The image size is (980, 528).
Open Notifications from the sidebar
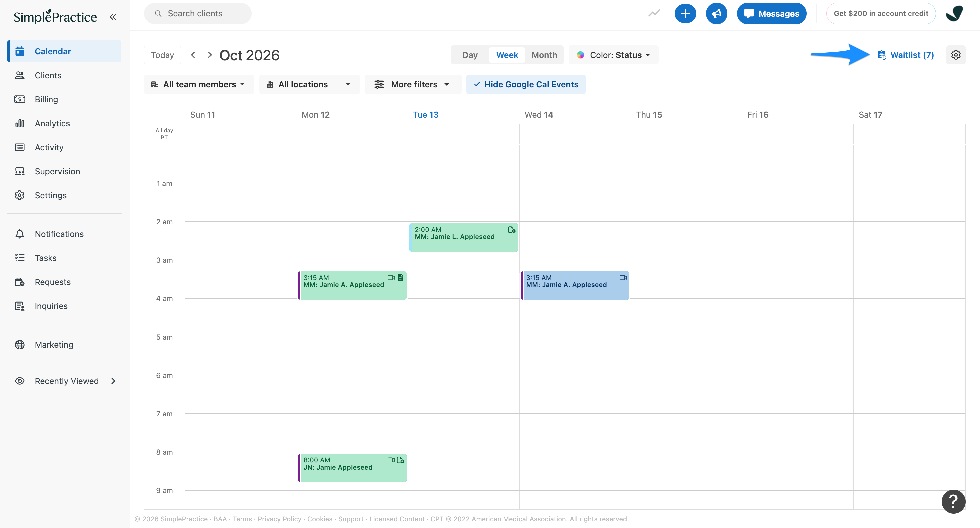[x=65, y=234]
